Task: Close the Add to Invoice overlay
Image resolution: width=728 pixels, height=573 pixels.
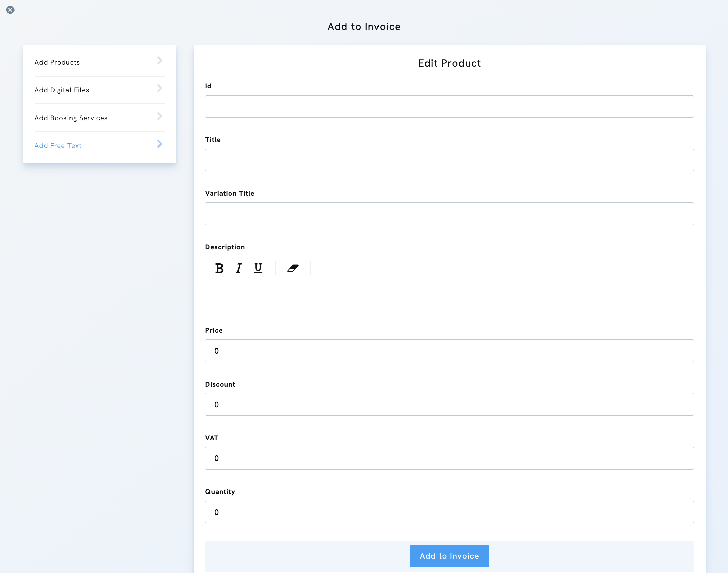Action: pyautogui.click(x=10, y=10)
